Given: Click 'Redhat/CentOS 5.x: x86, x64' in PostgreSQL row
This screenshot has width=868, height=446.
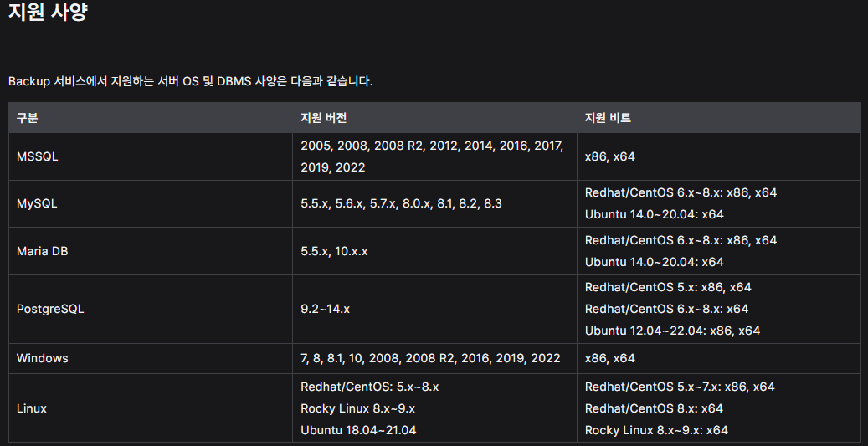Looking at the screenshot, I should (668, 287).
